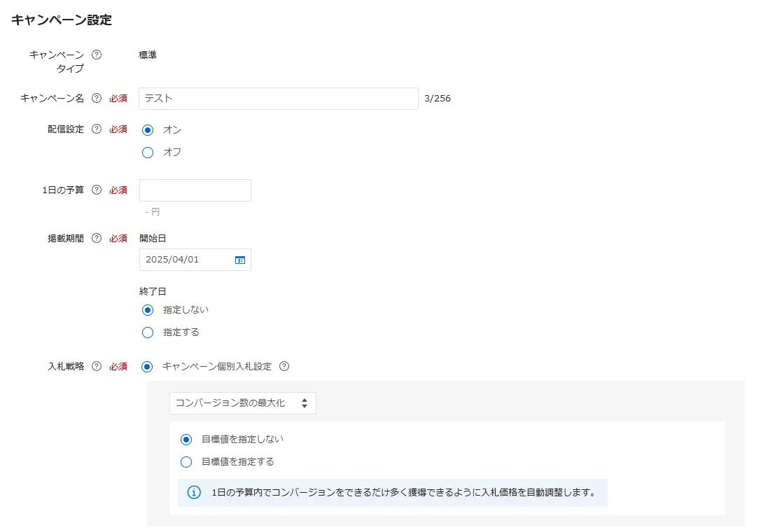Choose 目標値を指定する for the bid target
The height and width of the screenshot is (532, 761).
186,461
